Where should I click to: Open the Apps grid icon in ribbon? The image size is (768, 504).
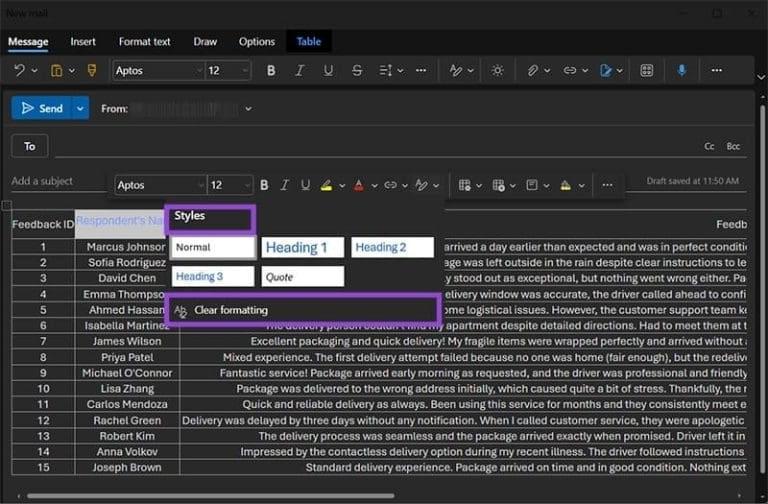click(x=647, y=71)
